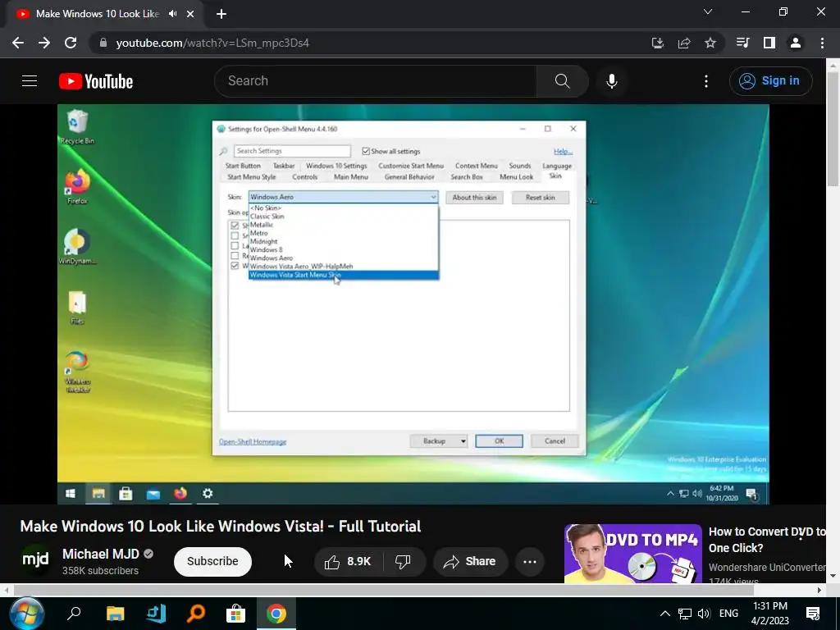This screenshot has width=840, height=630.
Task: Open more actions ellipsis below video
Action: [x=530, y=561]
